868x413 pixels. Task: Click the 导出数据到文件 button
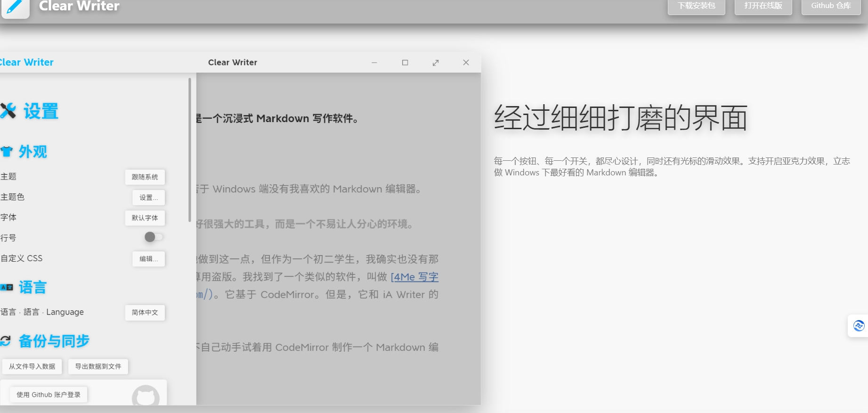(x=98, y=366)
